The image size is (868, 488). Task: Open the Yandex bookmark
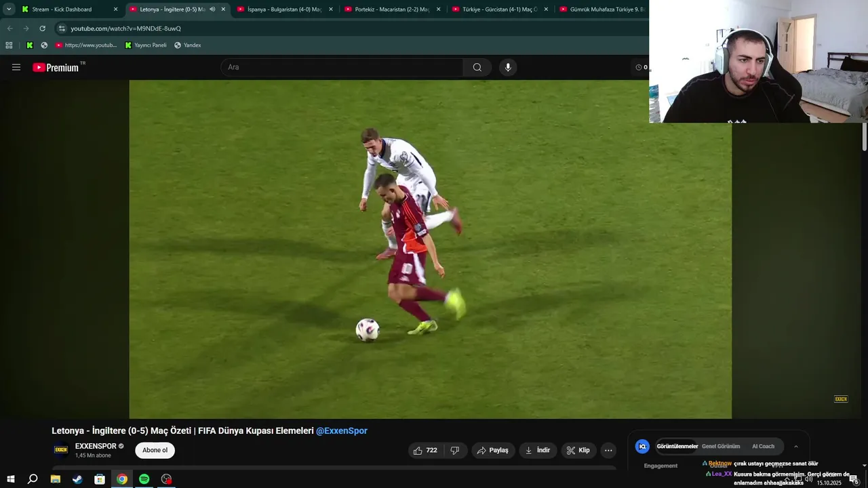(x=187, y=45)
